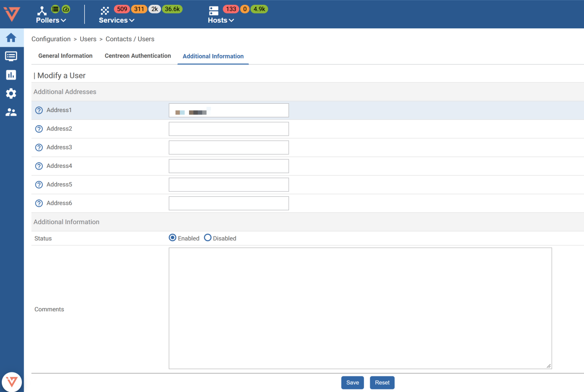
Task: Click into the Comments text area
Action: point(360,308)
